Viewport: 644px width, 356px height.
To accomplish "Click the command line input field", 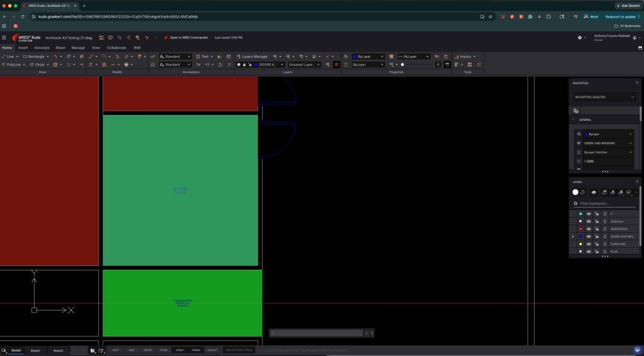I will 317,333.
